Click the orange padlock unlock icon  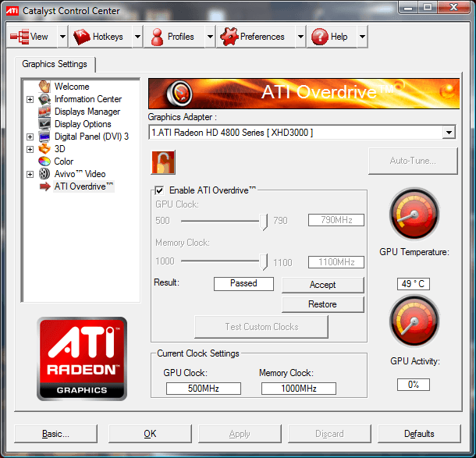163,162
